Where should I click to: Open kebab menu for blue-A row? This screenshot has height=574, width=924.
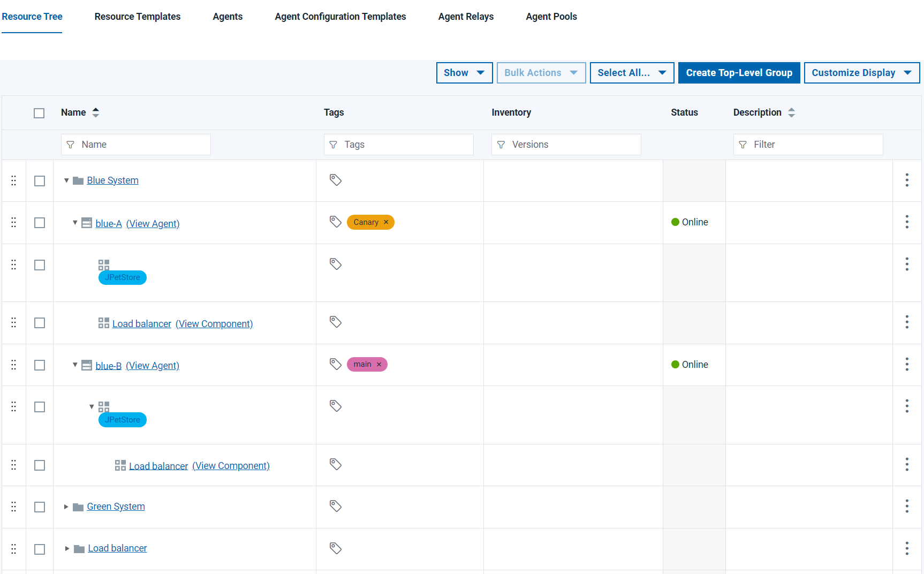tap(906, 222)
